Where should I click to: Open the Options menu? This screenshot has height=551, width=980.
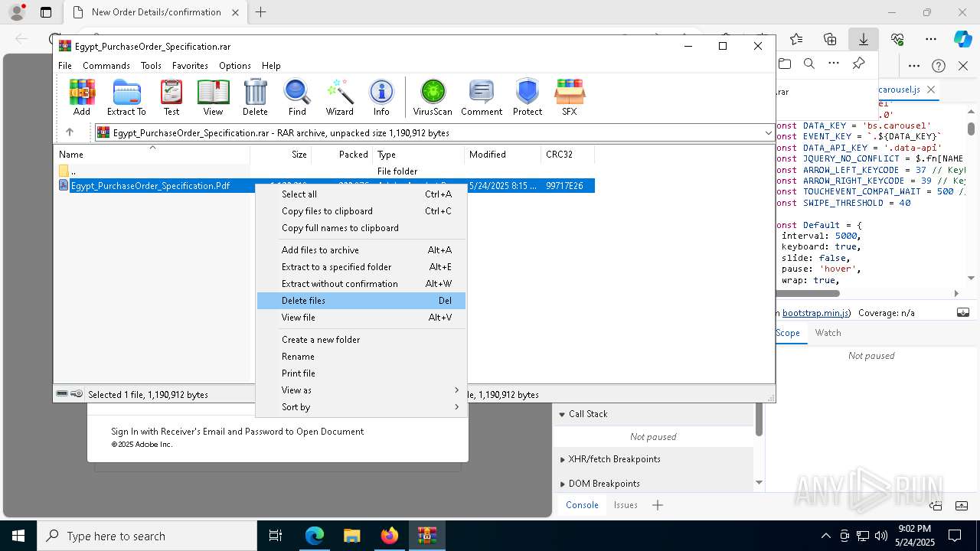pos(234,66)
